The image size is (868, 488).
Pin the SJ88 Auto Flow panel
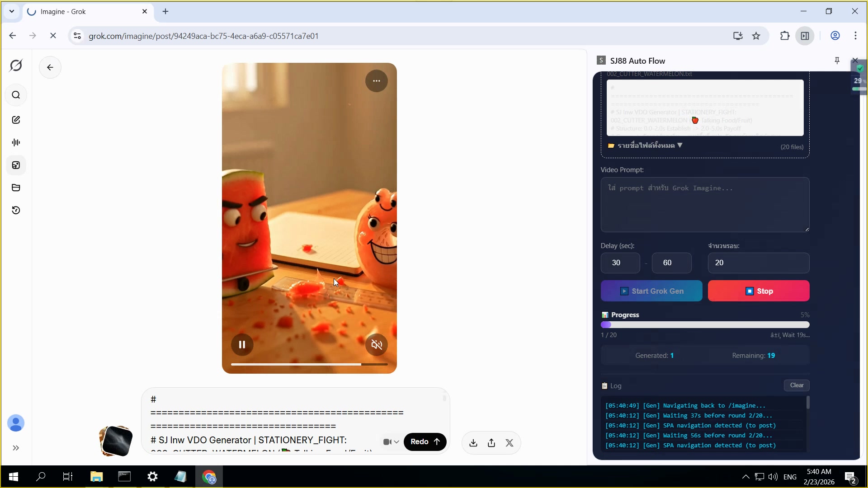(x=837, y=61)
